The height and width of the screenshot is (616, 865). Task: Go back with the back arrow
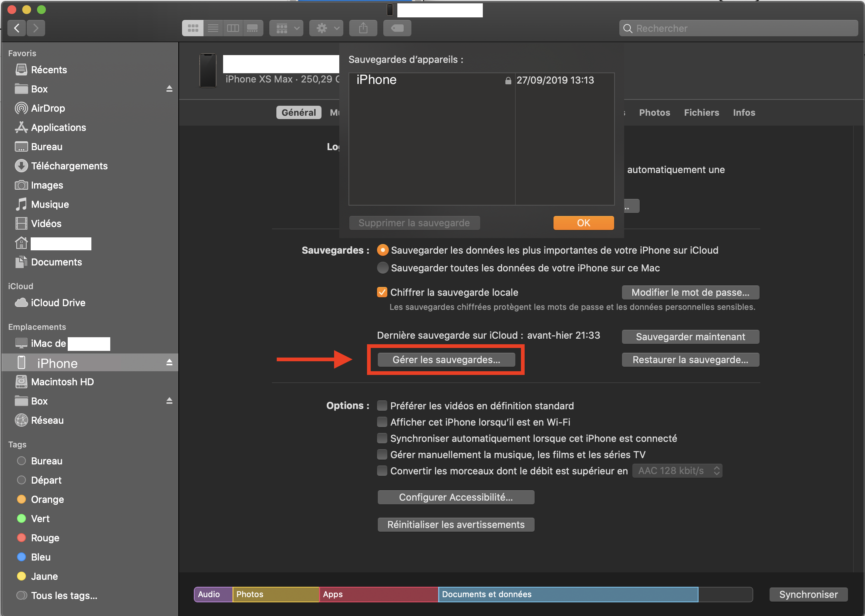(x=17, y=28)
